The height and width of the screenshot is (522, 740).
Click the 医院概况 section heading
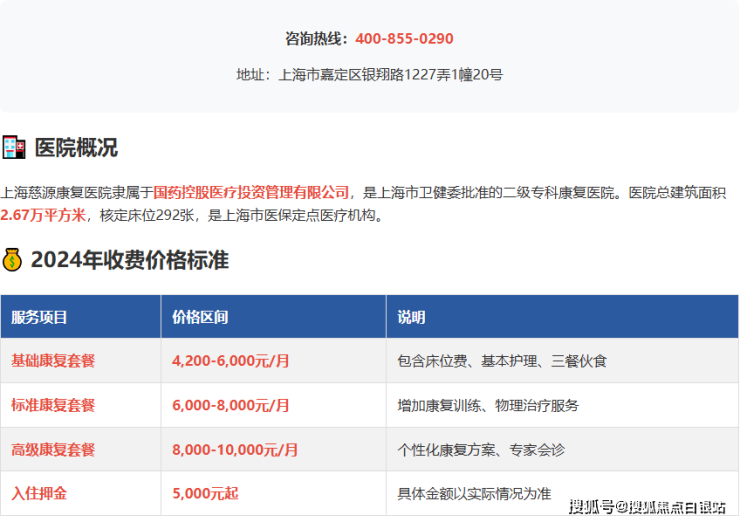pos(76,148)
